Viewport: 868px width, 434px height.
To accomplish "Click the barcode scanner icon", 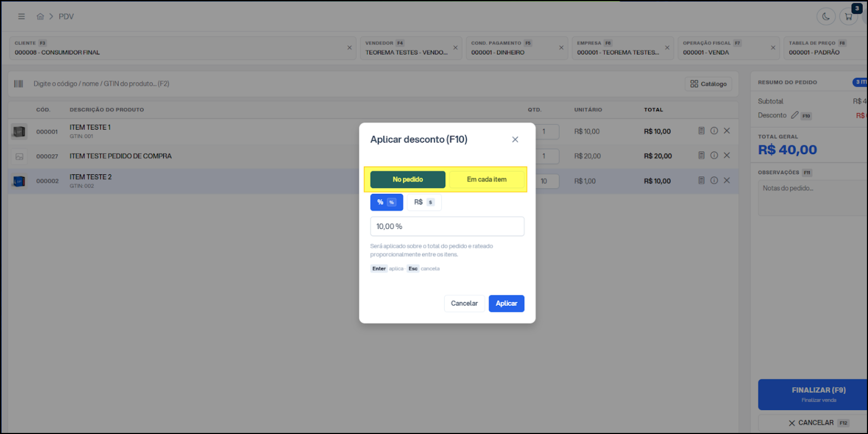I will click(x=19, y=84).
